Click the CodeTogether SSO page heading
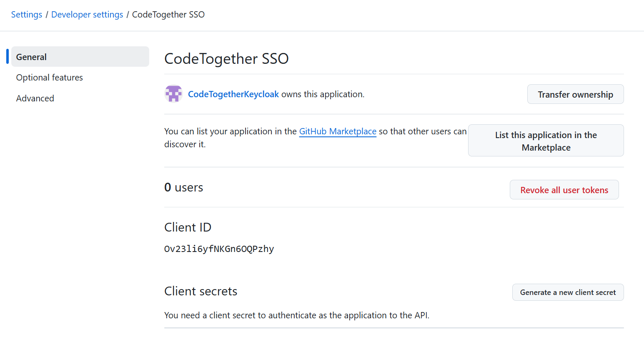 pyautogui.click(x=226, y=59)
